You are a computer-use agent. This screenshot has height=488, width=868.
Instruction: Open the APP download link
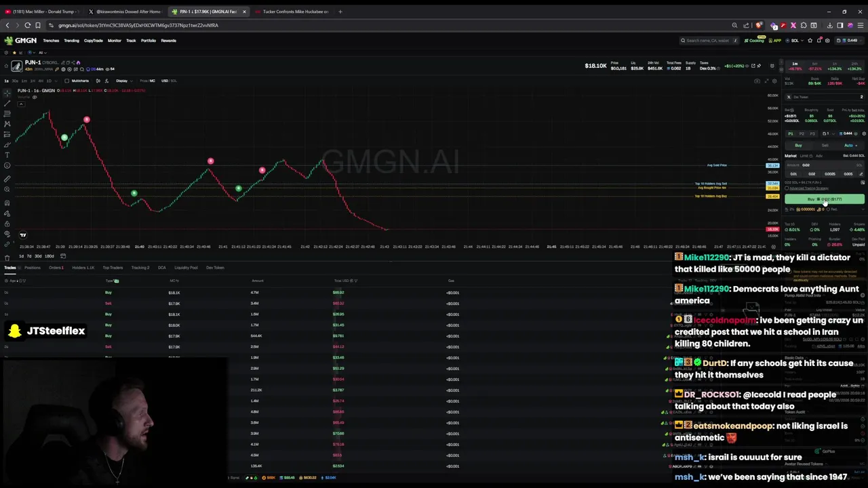tap(775, 41)
